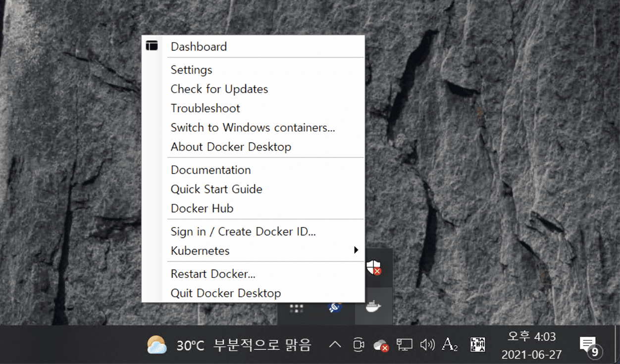Click the OneDrive cloud error icon
The width and height of the screenshot is (620, 364).
tap(381, 345)
